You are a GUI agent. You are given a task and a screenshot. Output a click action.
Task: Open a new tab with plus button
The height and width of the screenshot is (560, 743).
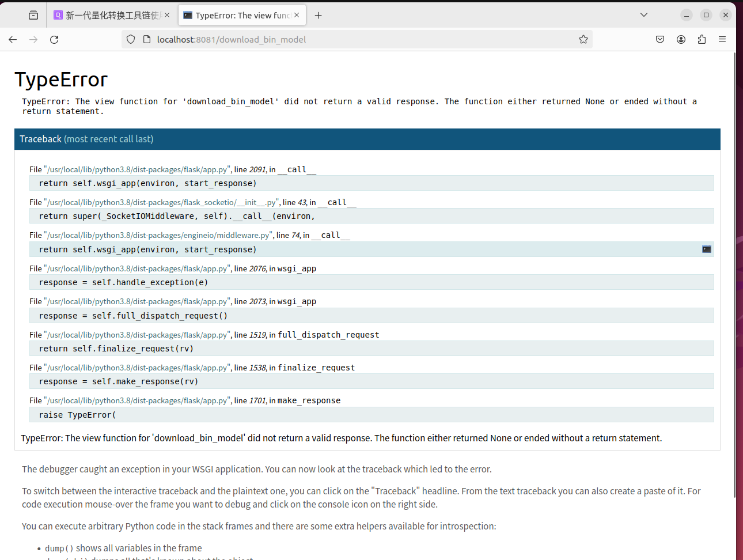pyautogui.click(x=318, y=16)
